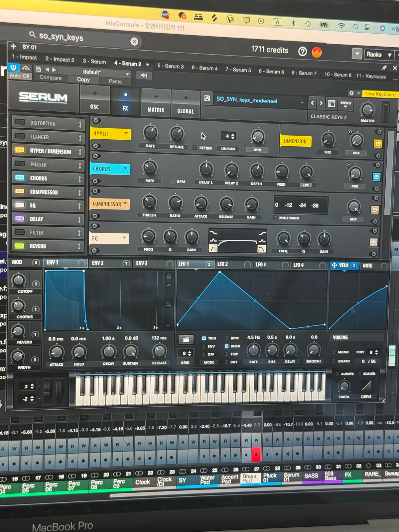
Task: Go to next Serum preset arrow
Action: pyautogui.click(x=321, y=103)
